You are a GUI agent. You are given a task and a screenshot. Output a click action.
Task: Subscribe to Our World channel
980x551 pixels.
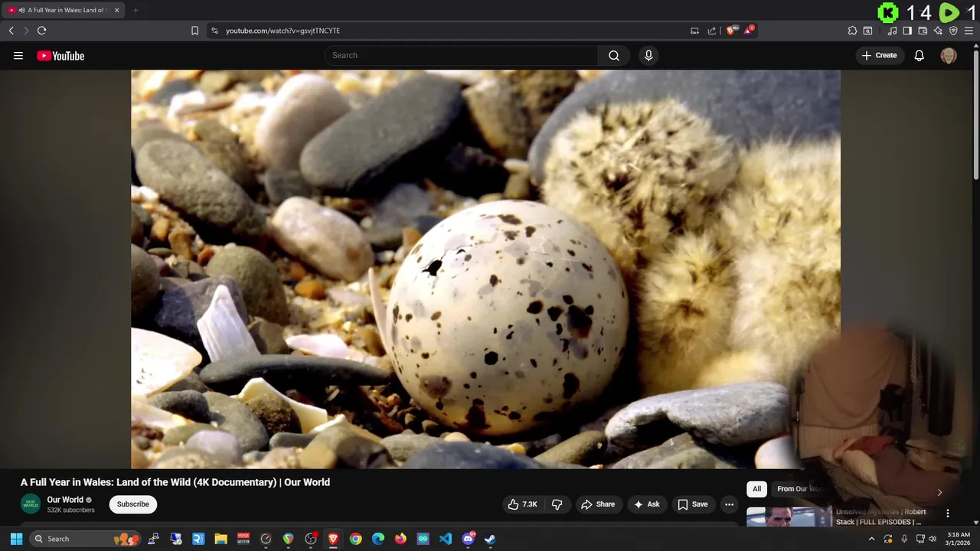[x=132, y=504]
